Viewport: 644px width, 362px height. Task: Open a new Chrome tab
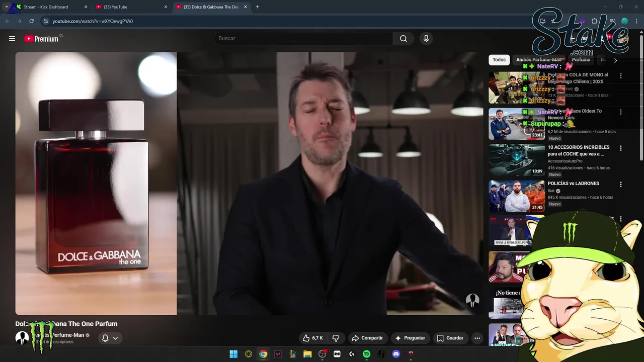[x=258, y=7]
